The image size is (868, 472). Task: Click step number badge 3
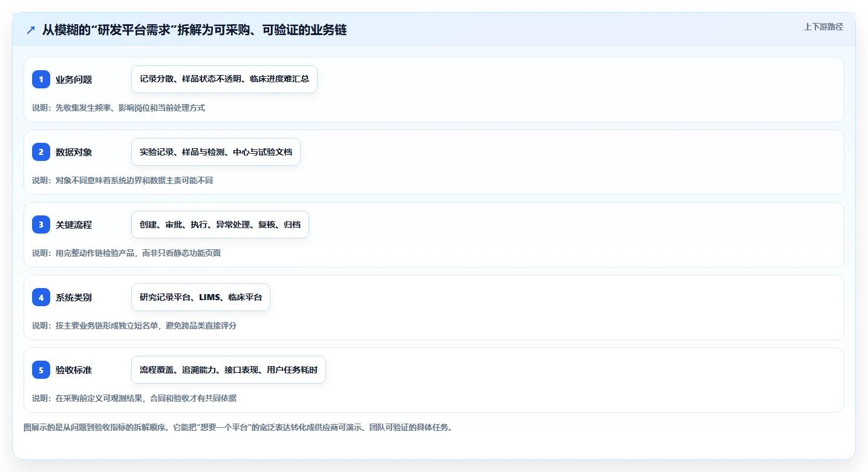point(41,225)
